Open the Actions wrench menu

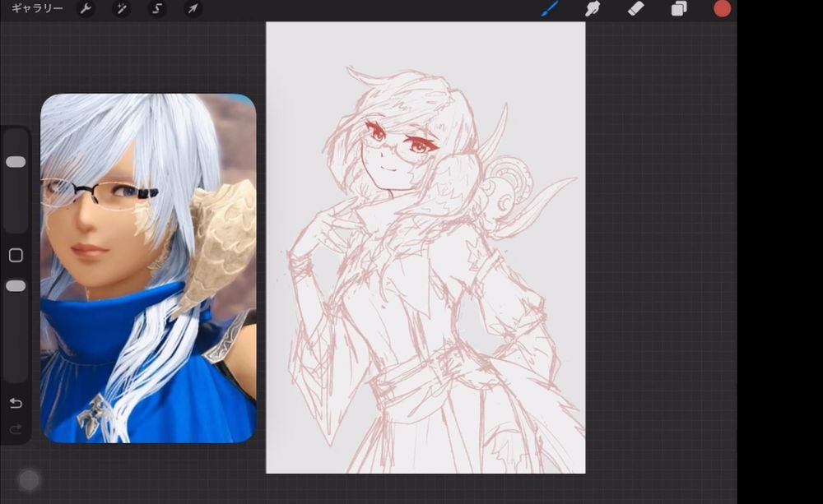(x=86, y=8)
